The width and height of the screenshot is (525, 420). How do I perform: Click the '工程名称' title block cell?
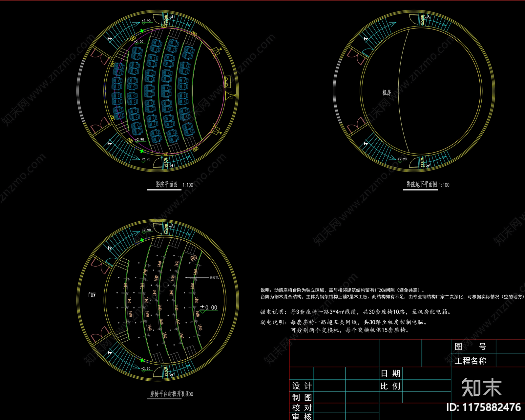(x=470, y=361)
